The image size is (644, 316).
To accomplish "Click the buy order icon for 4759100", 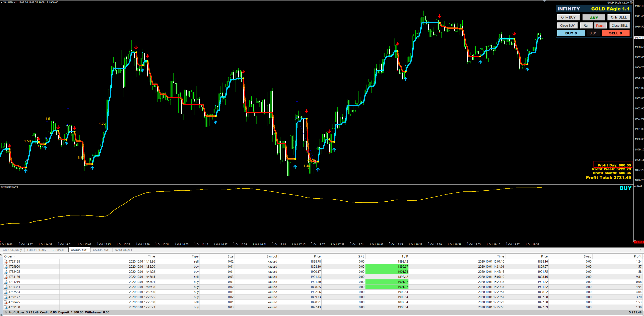I will coord(6,307).
